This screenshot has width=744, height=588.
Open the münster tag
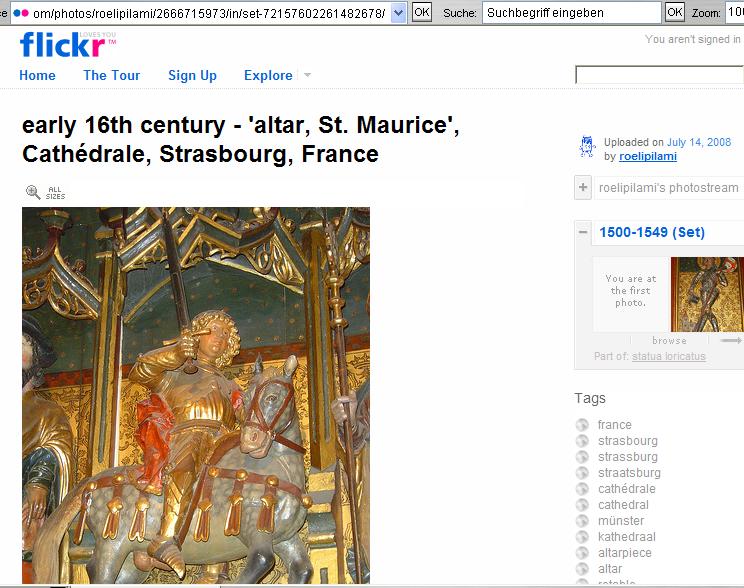621,521
